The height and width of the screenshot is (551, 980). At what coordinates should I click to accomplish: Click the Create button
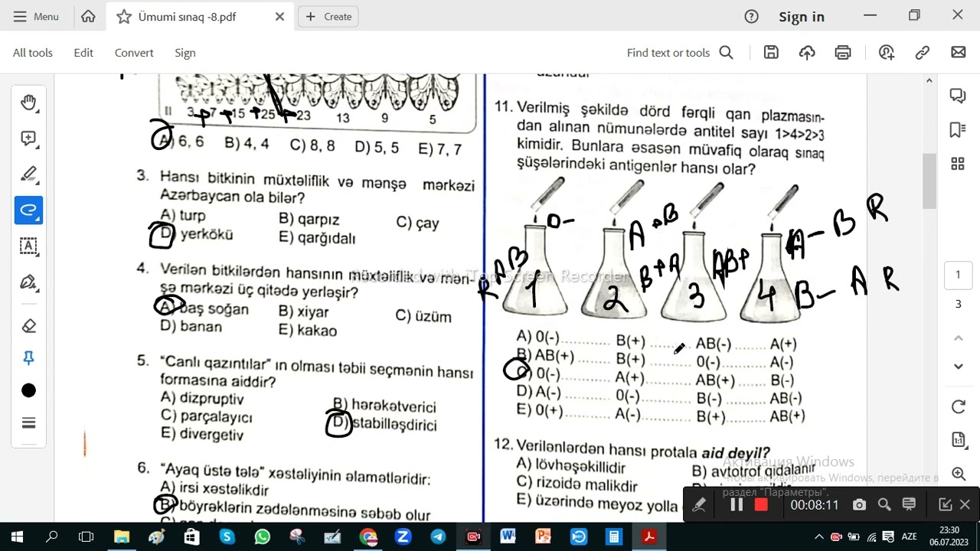[328, 16]
